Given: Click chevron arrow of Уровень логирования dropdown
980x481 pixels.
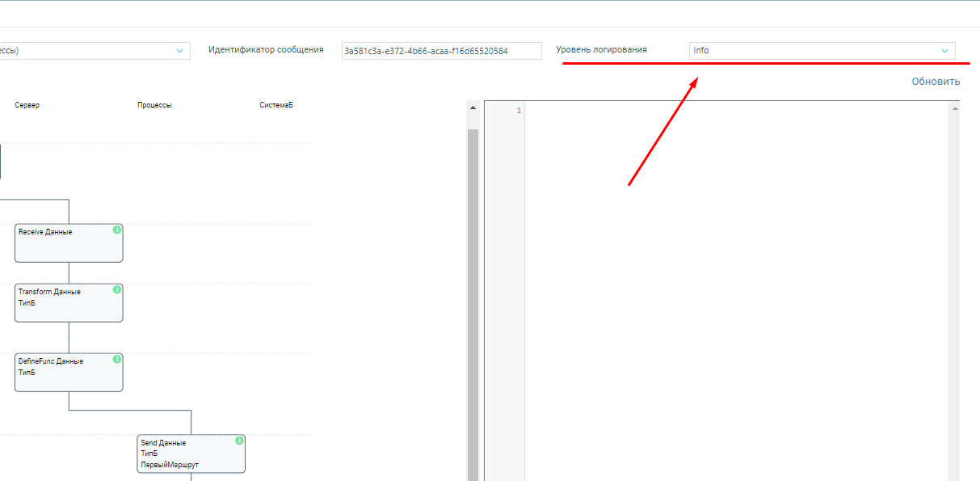Looking at the screenshot, I should pos(944,51).
